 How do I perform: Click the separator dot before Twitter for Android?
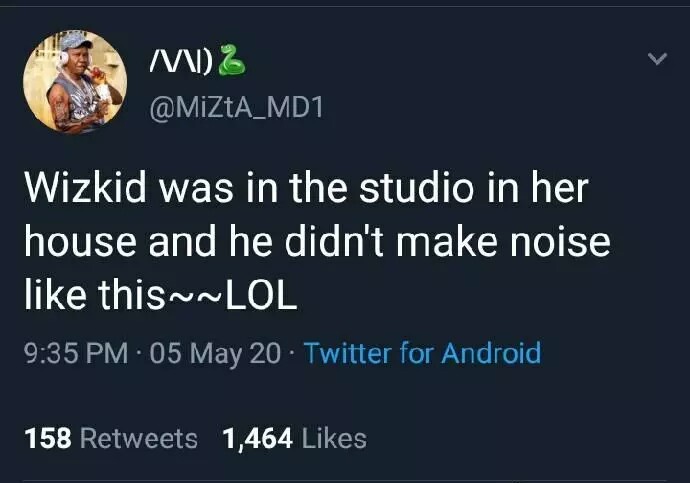[292, 353]
